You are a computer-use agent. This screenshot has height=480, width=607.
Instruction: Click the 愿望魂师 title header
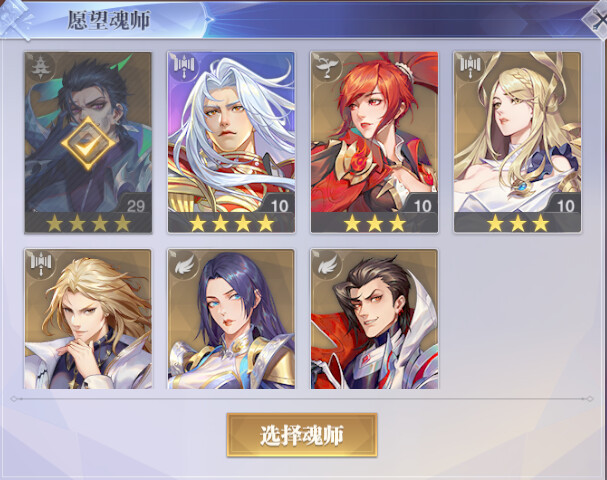(x=108, y=20)
